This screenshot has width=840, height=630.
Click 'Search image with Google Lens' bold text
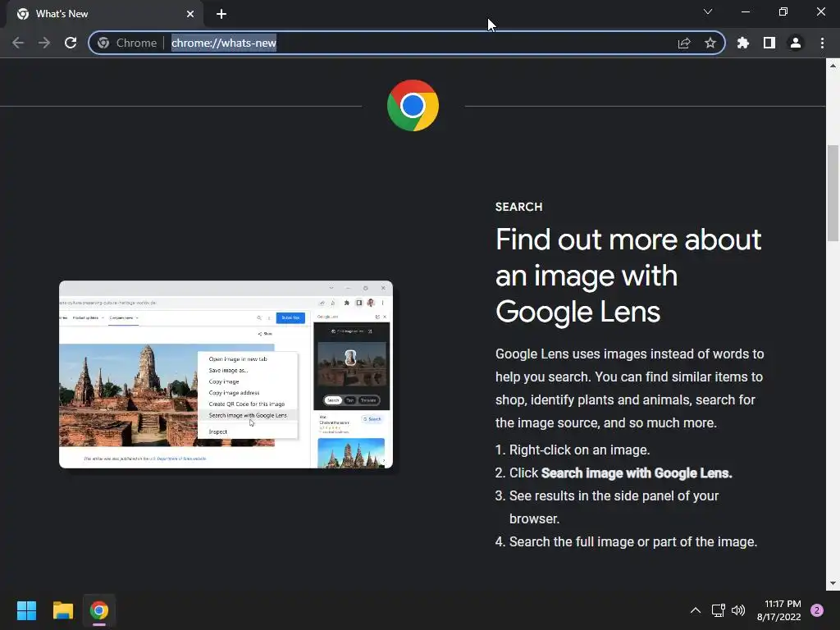tap(637, 473)
